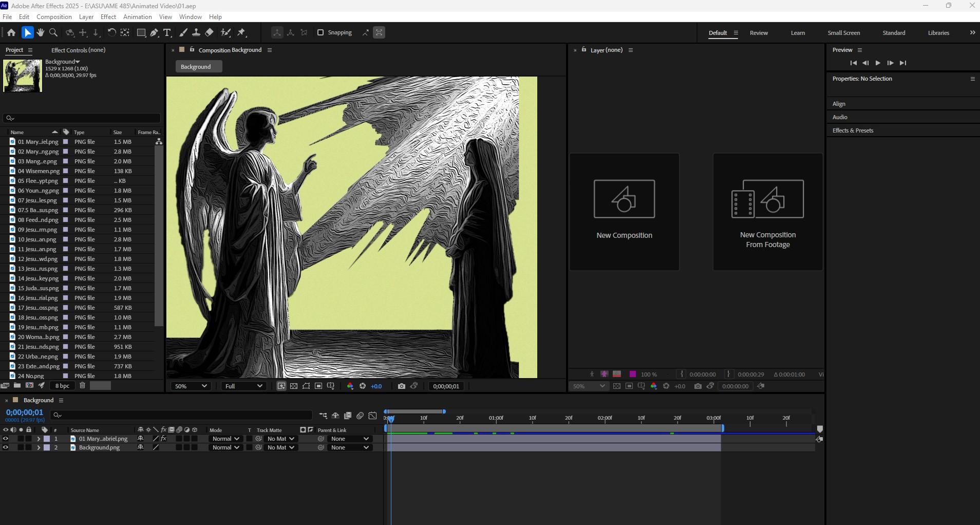
Task: Open Composition magnification 50% dropdown
Action: click(191, 386)
